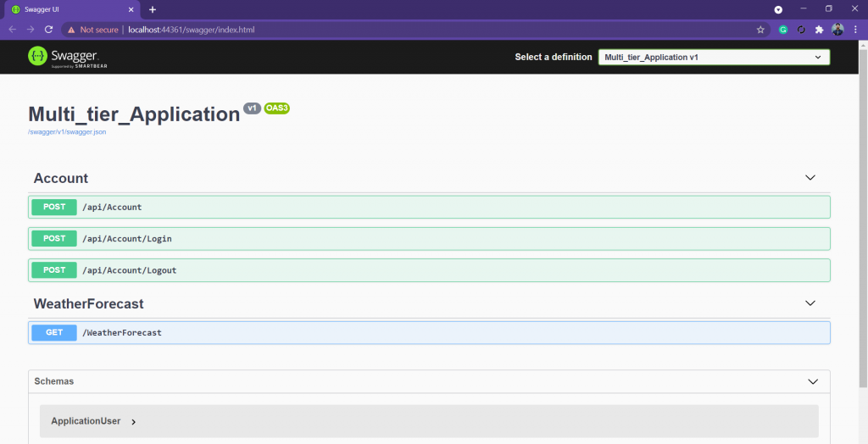Image resolution: width=868 pixels, height=444 pixels.
Task: Click the page vertical scrollbar
Action: 863,218
